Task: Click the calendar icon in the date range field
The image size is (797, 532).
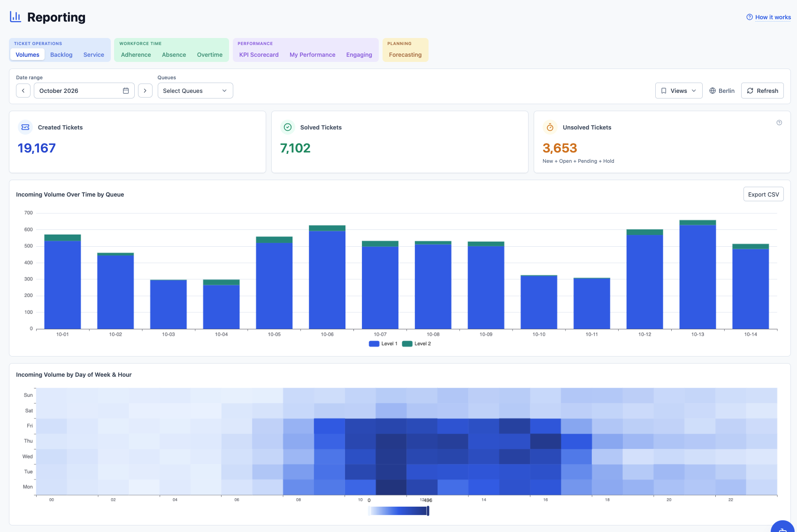Action: 126,91
